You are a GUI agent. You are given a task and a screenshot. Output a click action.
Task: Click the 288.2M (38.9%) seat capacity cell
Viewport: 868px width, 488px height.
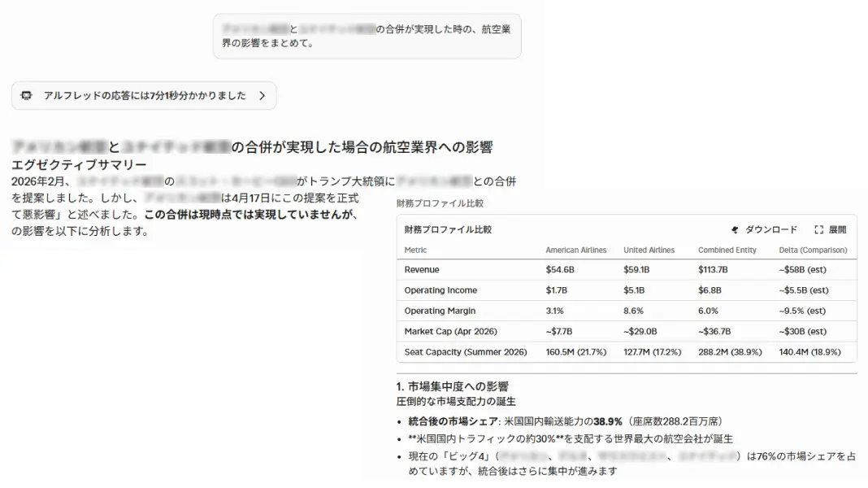pyautogui.click(x=730, y=351)
